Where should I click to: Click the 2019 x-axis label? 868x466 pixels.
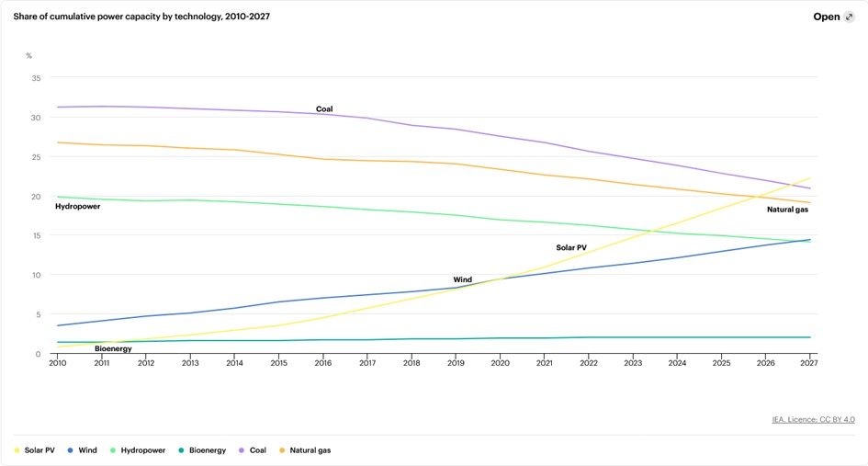456,363
